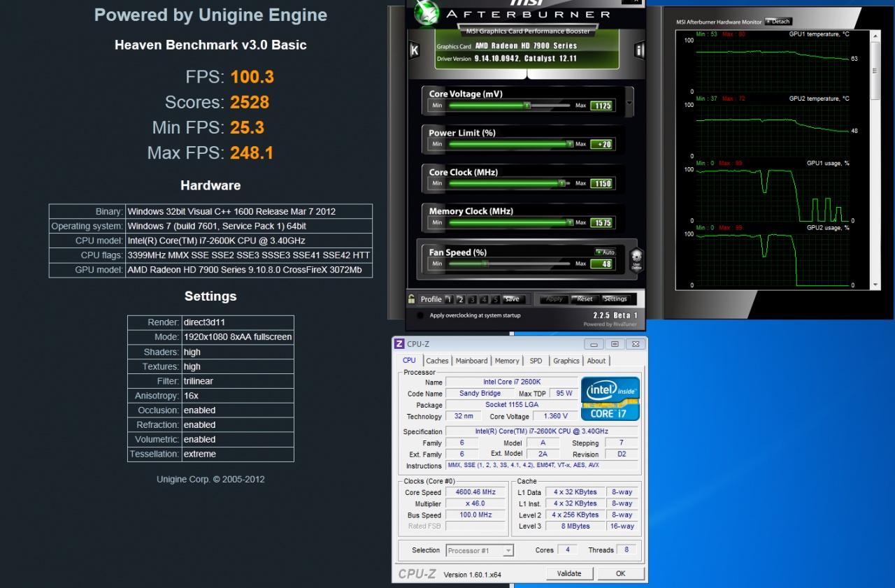Image resolution: width=895 pixels, height=588 pixels.
Task: Click the Memory Clock value field 1575
Action: point(601,222)
